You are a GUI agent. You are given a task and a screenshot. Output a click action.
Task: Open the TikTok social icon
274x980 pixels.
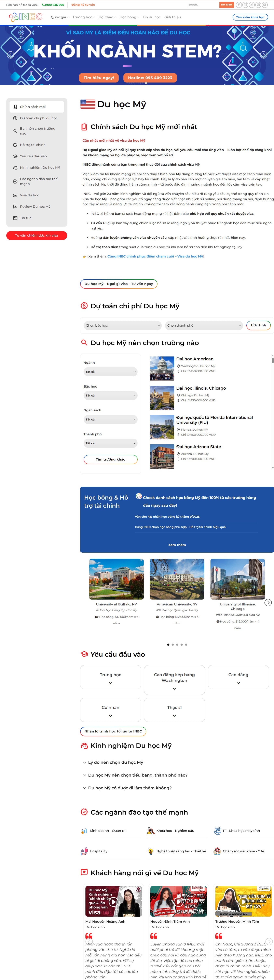(252, 5)
